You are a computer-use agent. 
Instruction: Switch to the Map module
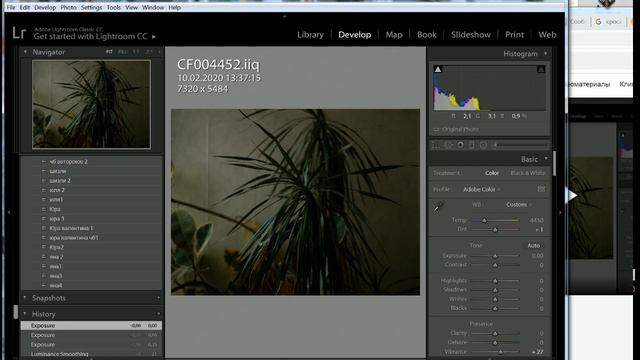pos(394,35)
